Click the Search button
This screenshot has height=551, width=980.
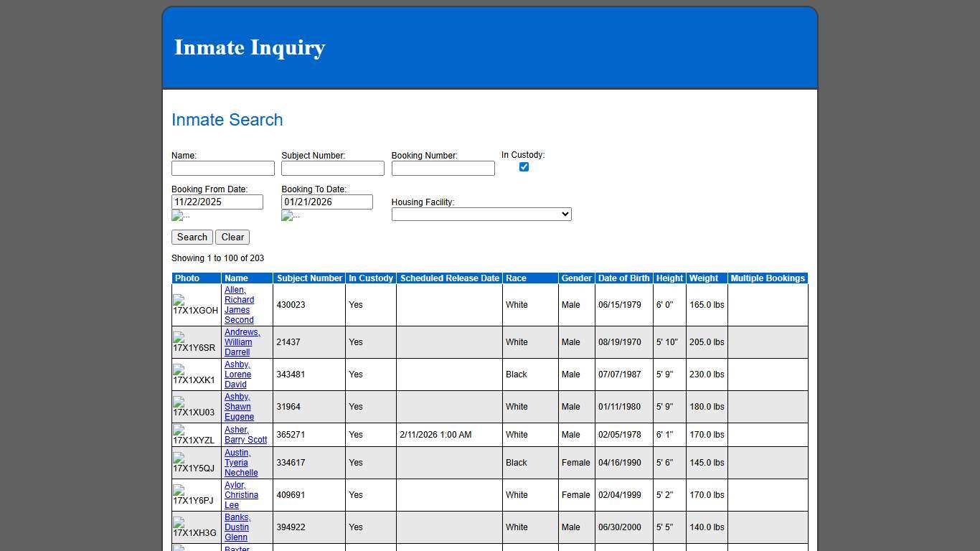pyautogui.click(x=192, y=237)
